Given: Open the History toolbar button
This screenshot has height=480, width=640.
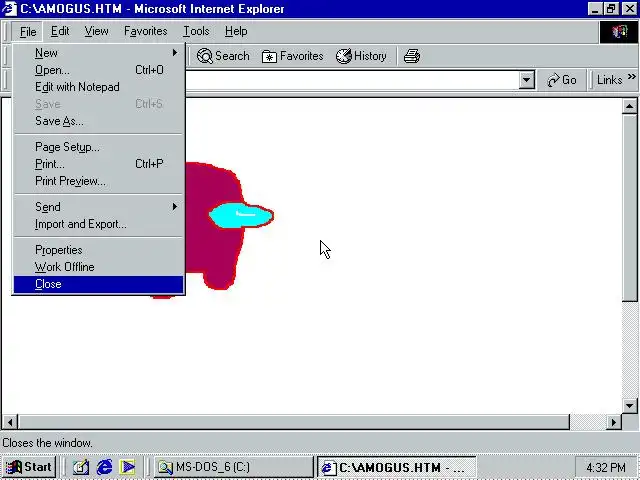Looking at the screenshot, I should tap(361, 56).
